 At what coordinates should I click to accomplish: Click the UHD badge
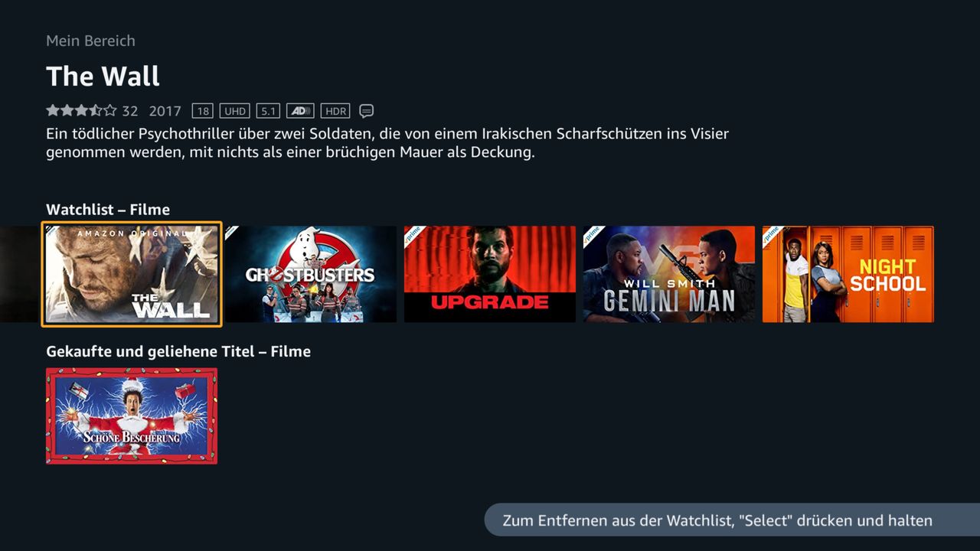[234, 111]
